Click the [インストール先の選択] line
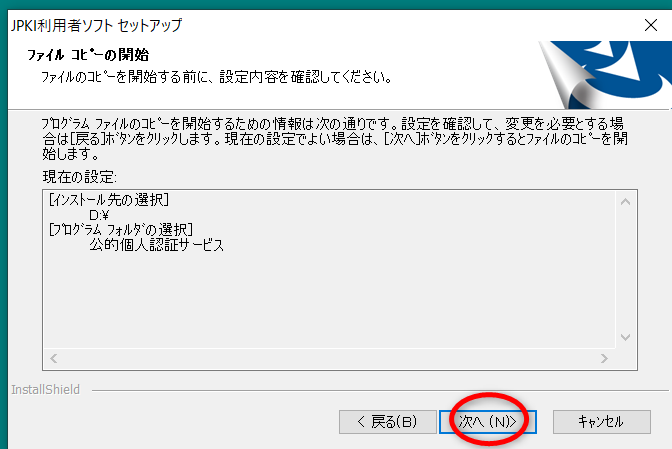672x449 pixels. coord(109,200)
